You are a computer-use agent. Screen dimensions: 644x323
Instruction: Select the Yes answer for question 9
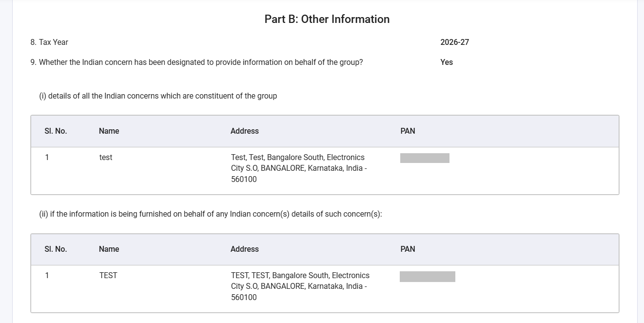[447, 62]
